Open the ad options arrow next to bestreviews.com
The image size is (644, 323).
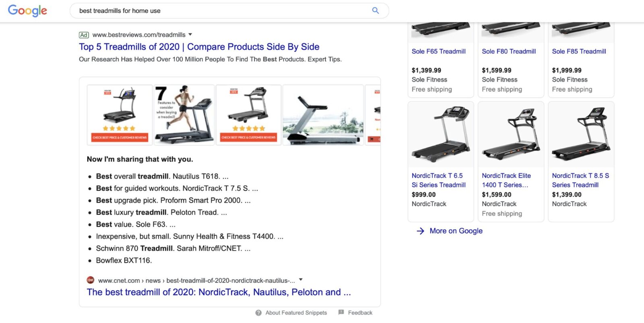(x=190, y=35)
